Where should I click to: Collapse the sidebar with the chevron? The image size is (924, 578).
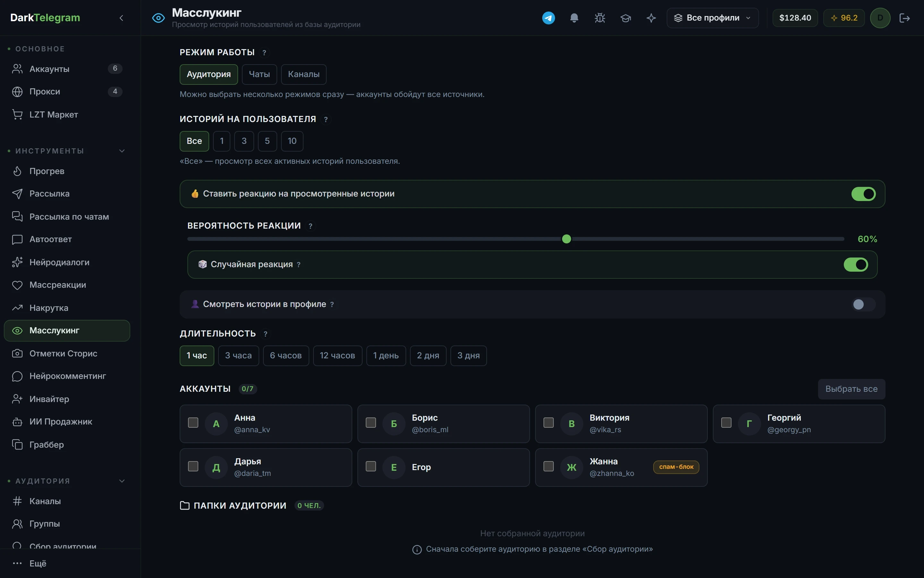pyautogui.click(x=121, y=18)
